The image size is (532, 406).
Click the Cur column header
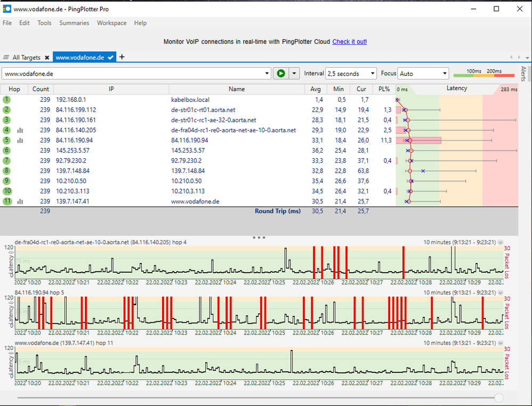[x=361, y=89]
